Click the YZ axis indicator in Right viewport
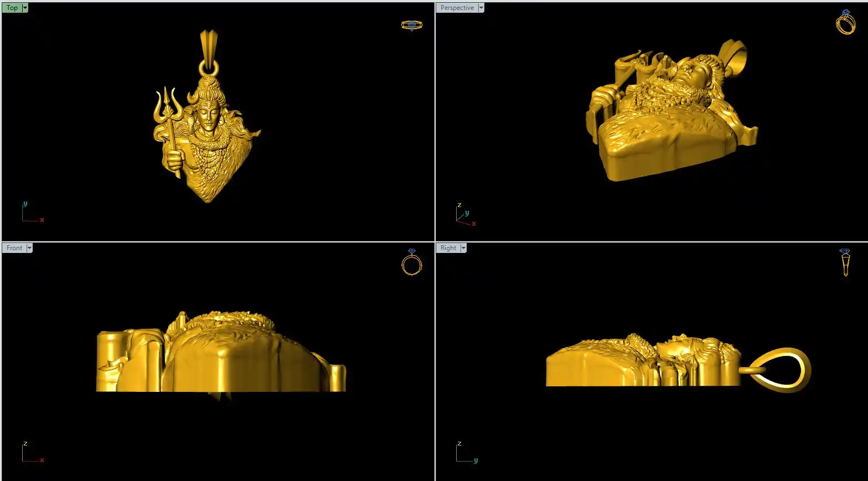The height and width of the screenshot is (481, 868). point(466,452)
